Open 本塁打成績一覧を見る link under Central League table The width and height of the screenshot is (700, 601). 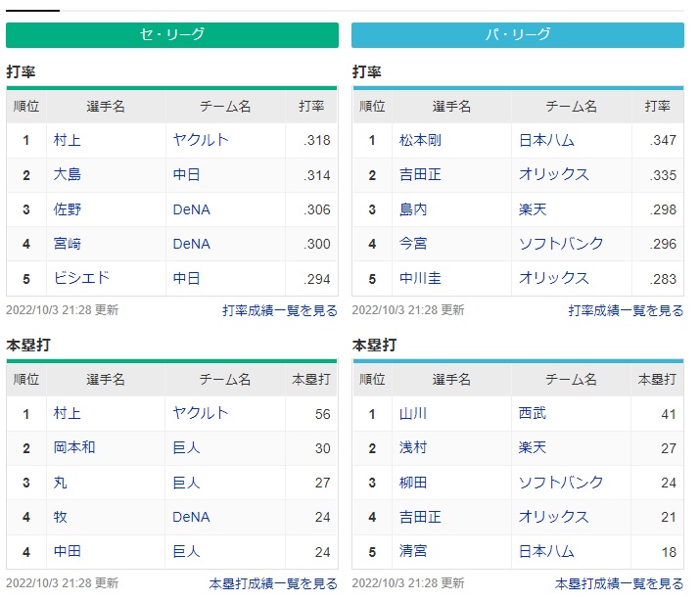[273, 583]
